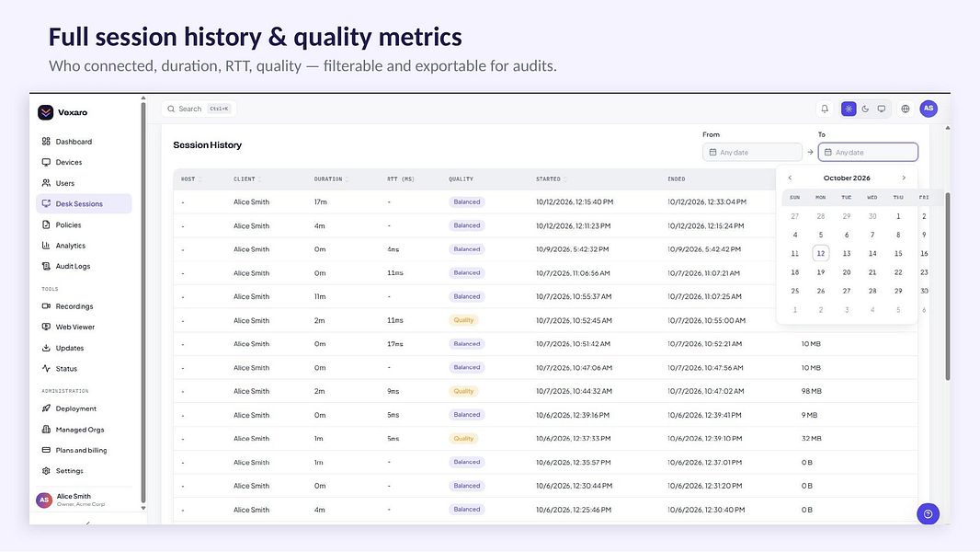Open Audit Logs
This screenshot has height=552, width=980.
[x=84, y=266]
